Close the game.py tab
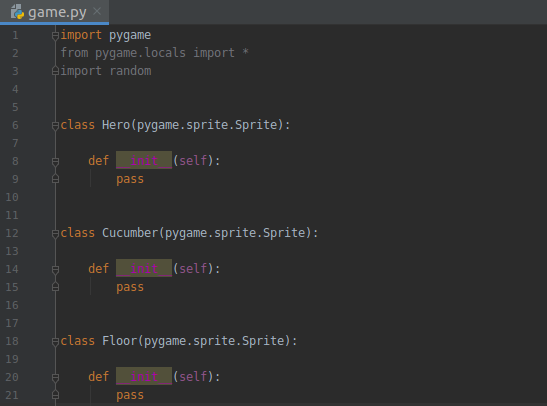 [97, 12]
